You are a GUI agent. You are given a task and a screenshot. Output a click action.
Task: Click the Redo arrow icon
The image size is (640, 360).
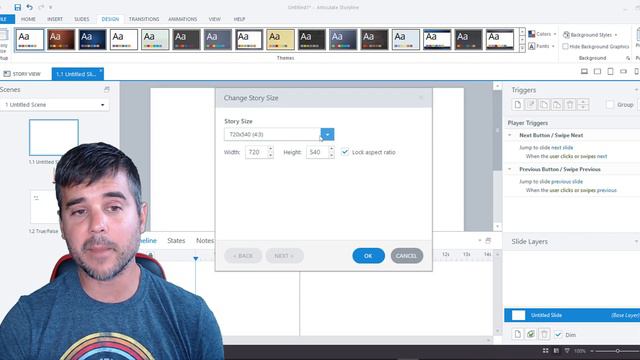41,7
